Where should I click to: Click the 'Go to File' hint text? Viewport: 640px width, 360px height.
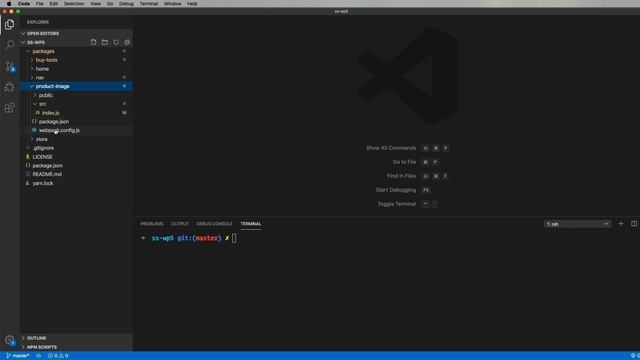tap(404, 162)
